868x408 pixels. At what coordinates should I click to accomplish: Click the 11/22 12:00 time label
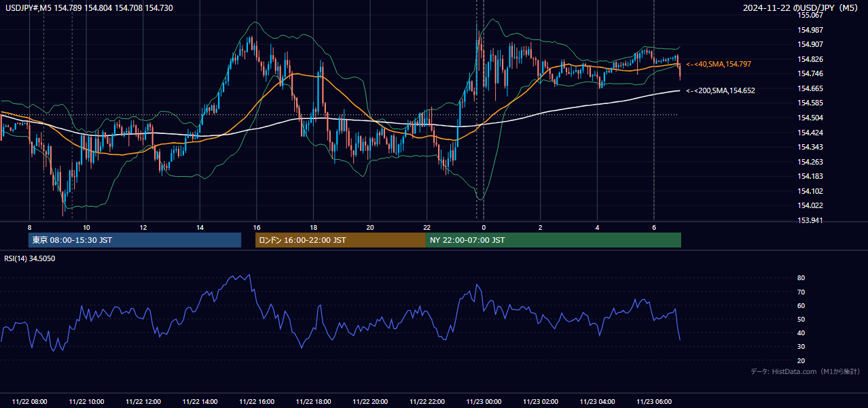tap(143, 402)
